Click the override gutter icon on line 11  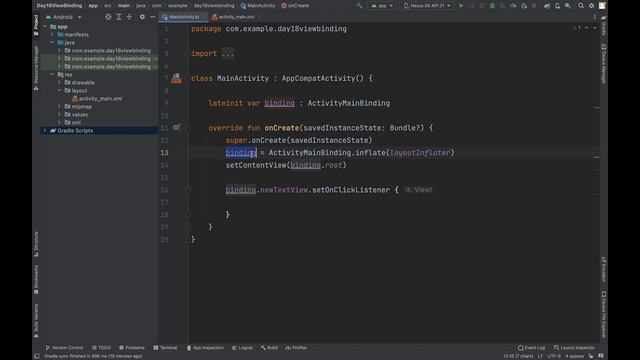(x=176, y=127)
